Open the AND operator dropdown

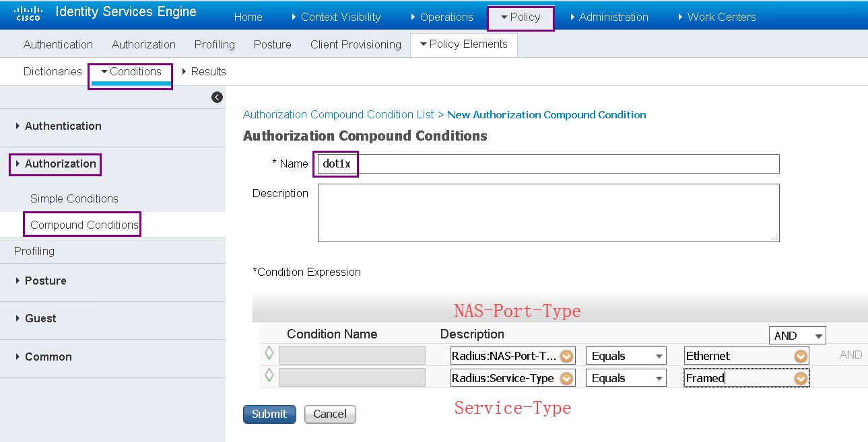pyautogui.click(x=797, y=335)
